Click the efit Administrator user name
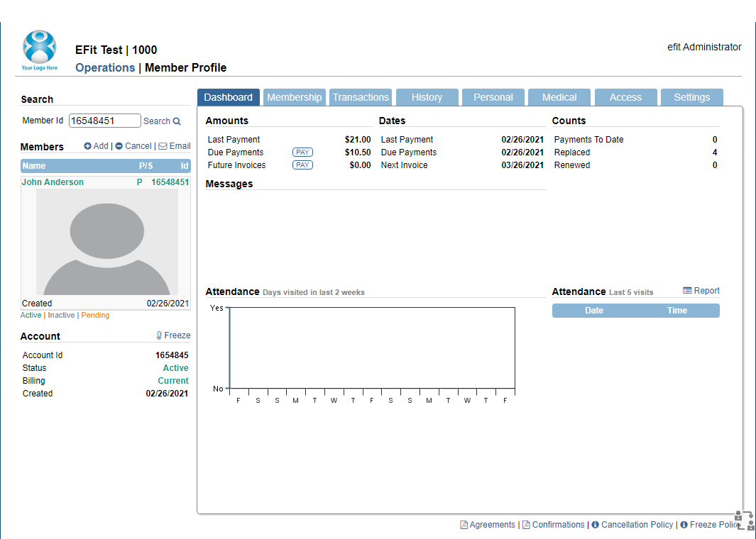Screen dimensions: 756x539 704,48
